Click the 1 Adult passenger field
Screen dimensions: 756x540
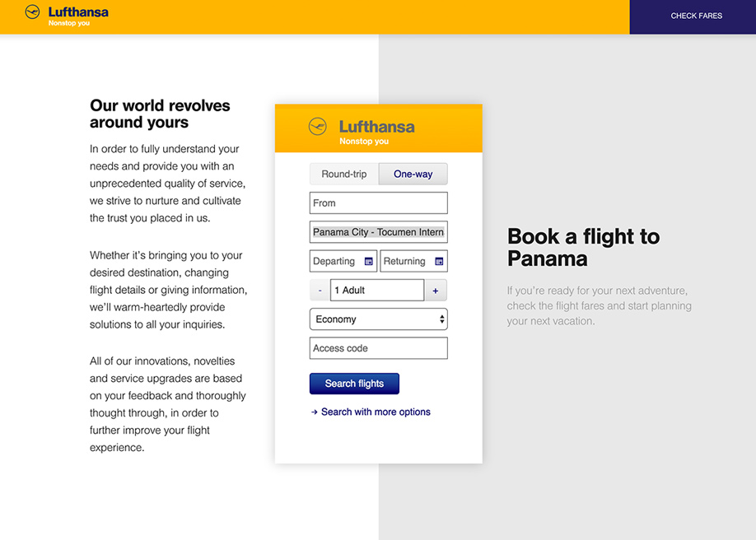coord(376,291)
